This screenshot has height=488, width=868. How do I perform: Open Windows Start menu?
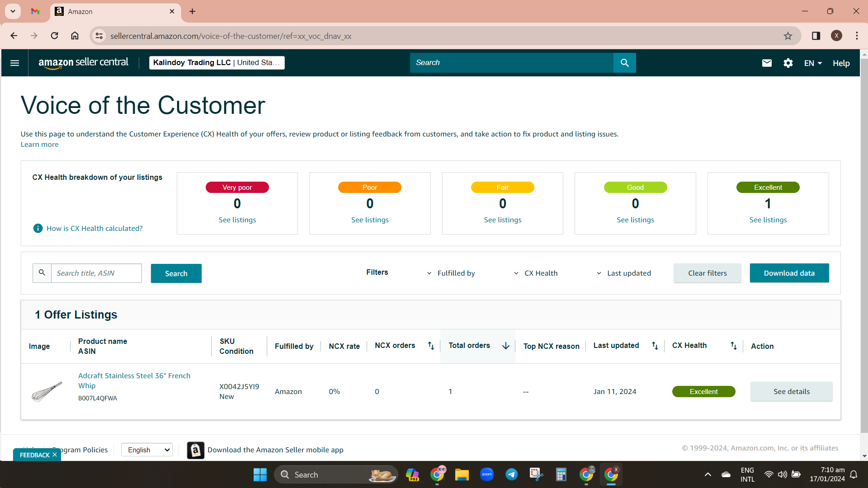click(x=260, y=474)
